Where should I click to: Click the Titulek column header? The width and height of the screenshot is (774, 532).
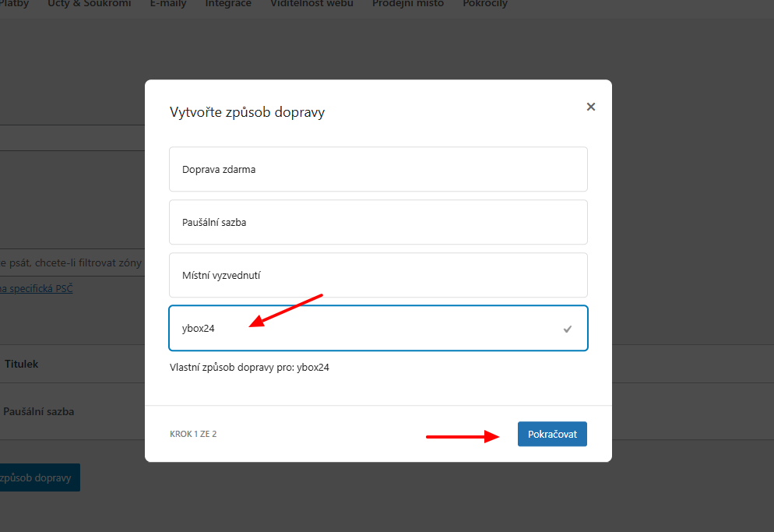point(22,364)
